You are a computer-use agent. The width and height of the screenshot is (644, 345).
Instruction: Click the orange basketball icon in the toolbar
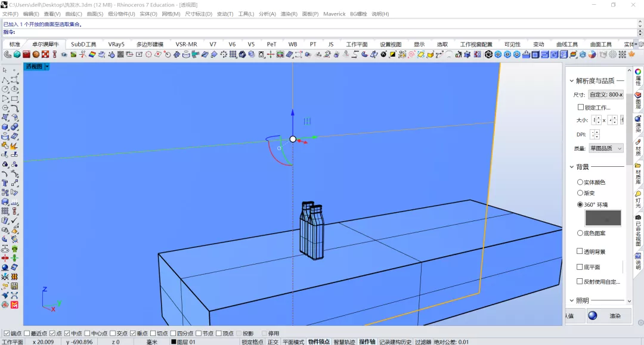36,55
